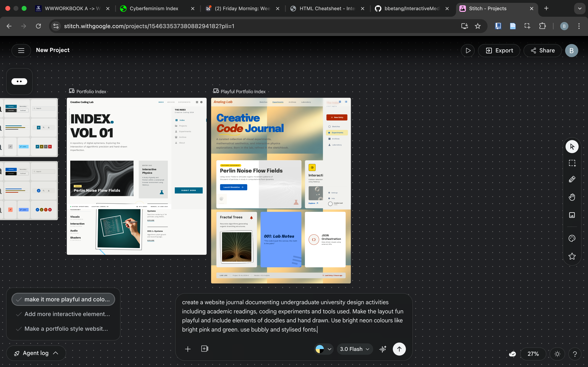This screenshot has width=588, height=367.
Task: Click the star favorites tool icon
Action: tap(572, 256)
